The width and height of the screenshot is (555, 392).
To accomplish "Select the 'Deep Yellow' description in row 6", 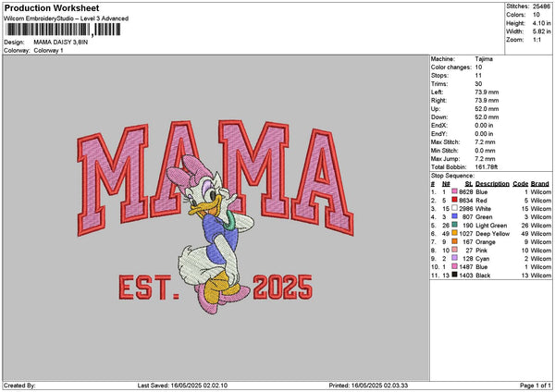I will (x=492, y=234).
